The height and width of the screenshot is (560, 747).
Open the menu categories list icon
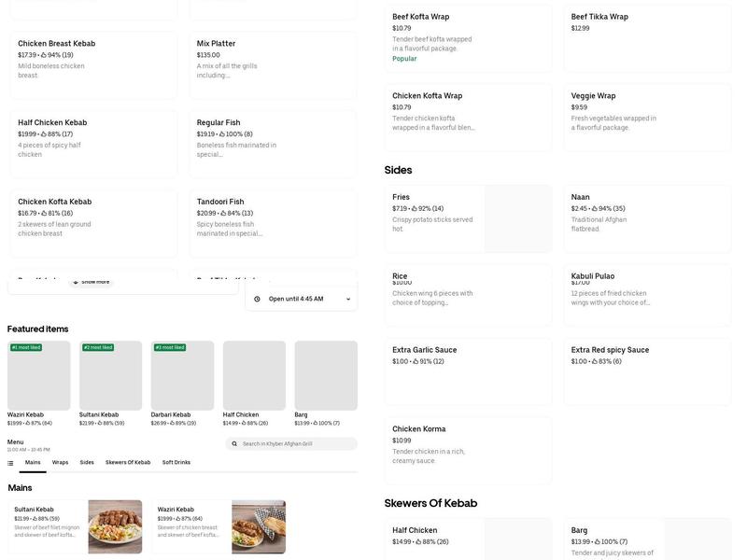pyautogui.click(x=10, y=463)
